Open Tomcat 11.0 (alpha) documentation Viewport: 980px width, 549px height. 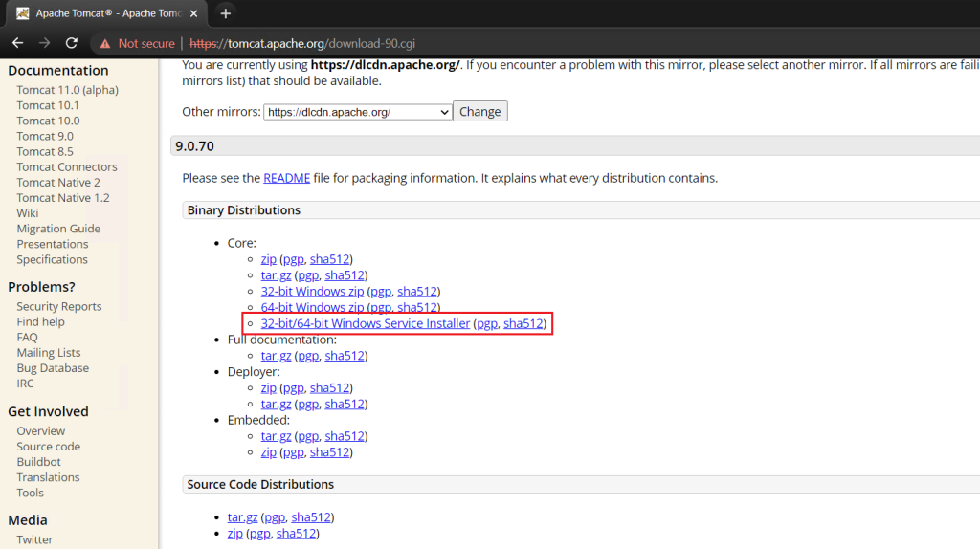pos(68,90)
